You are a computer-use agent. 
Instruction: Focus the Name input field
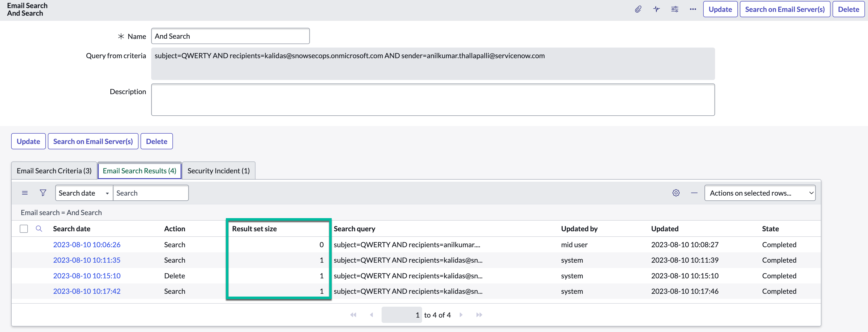coord(230,36)
